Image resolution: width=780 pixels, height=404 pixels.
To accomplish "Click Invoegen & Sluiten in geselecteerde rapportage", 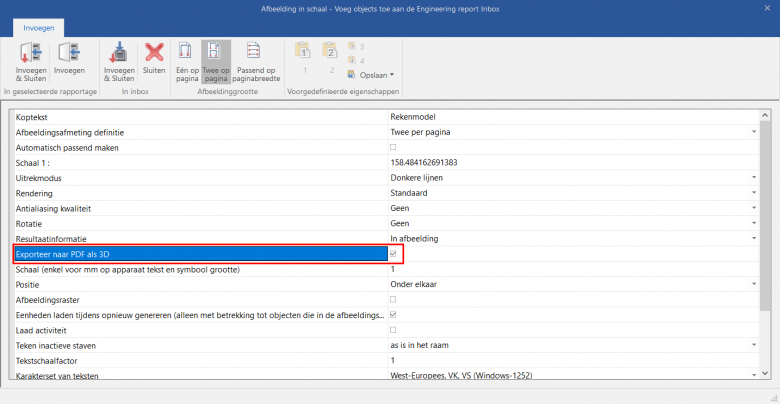I will click(29, 60).
